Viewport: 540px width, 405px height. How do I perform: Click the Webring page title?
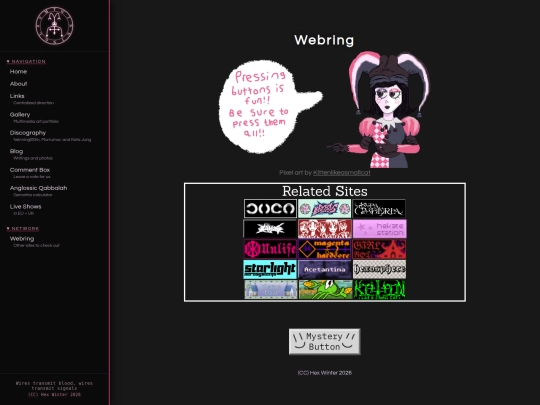[324, 40]
